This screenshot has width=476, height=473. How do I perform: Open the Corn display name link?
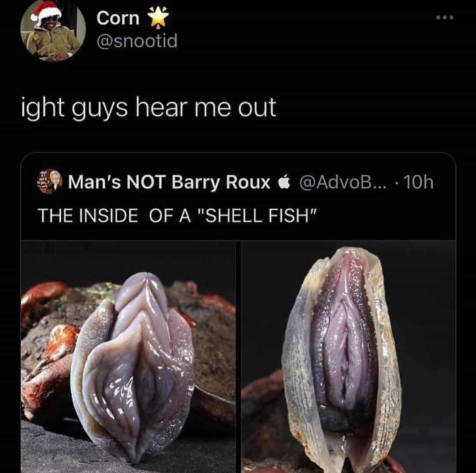point(118,18)
